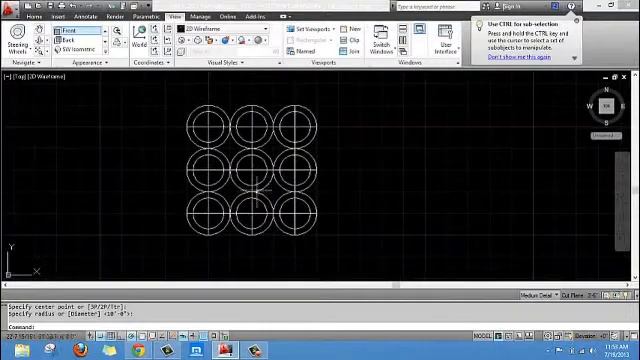Screen dimensions: 640x360
Task: Click the Switch Windows button
Action: point(381,39)
